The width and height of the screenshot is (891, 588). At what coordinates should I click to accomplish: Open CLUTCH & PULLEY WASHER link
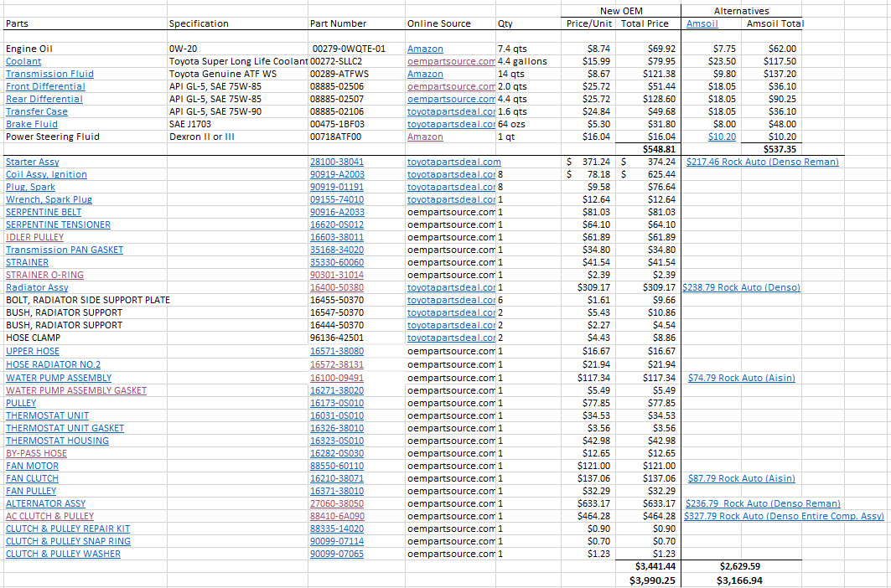(63, 554)
